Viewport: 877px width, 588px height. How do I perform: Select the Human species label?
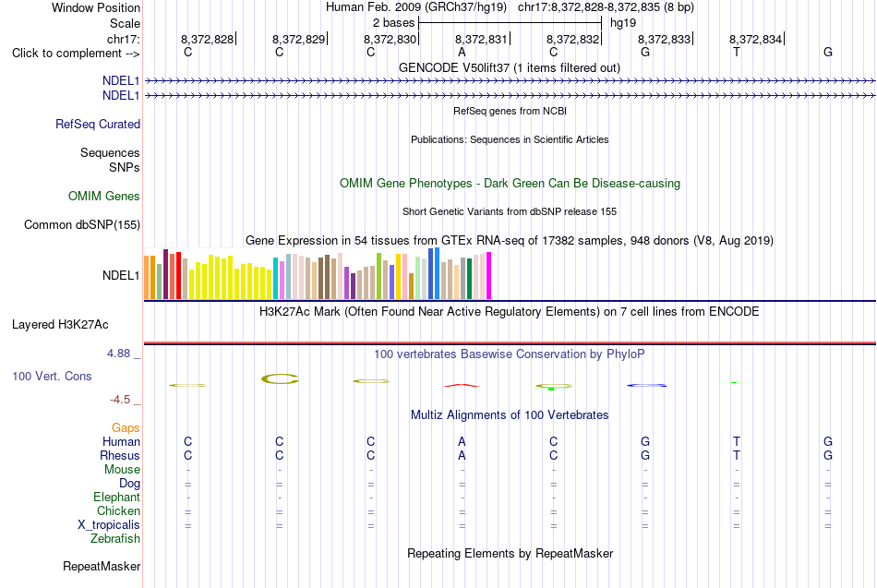click(x=121, y=442)
